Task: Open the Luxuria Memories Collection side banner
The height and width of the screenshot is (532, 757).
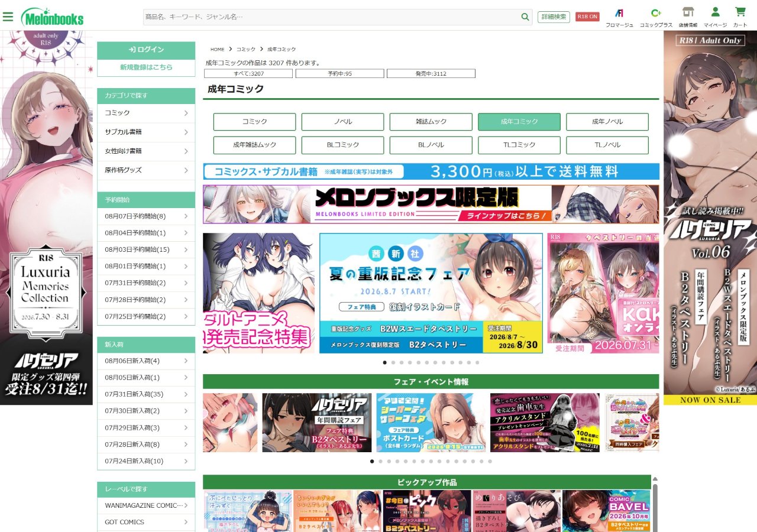Action: pyautogui.click(x=46, y=218)
